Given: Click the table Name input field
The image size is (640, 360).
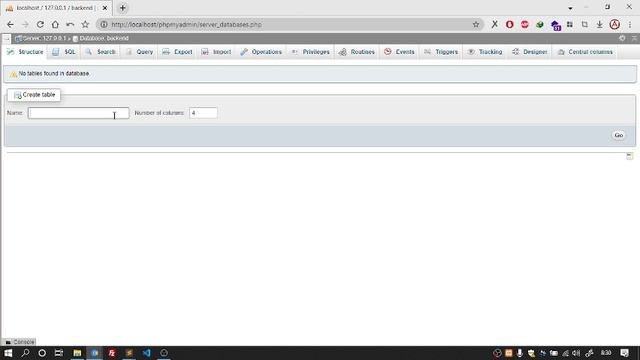Looking at the screenshot, I should [x=78, y=113].
